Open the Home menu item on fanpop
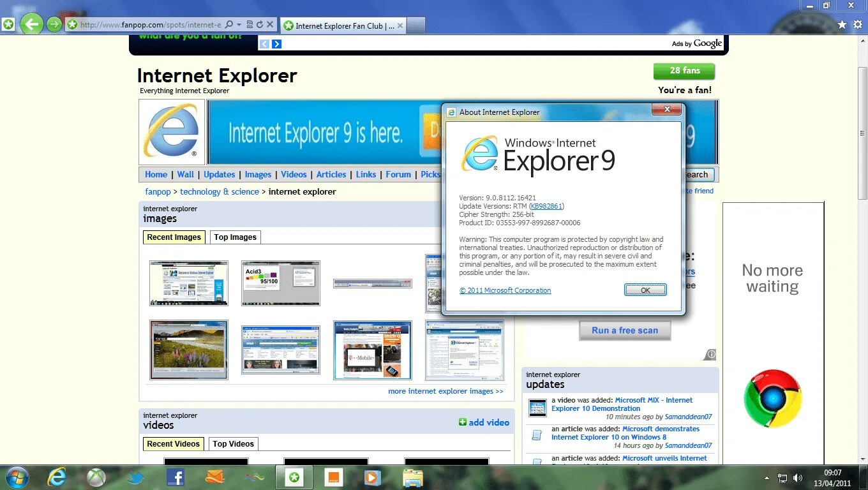Viewport: 868px width, 490px height. click(156, 174)
